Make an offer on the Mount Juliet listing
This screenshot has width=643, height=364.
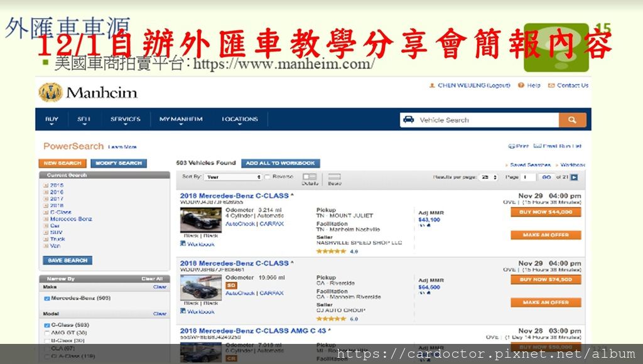point(546,235)
